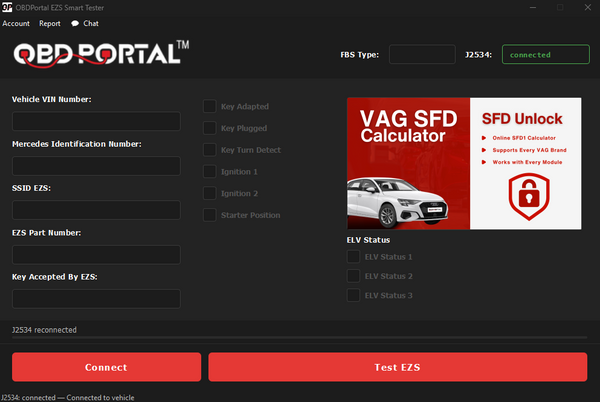This screenshot has width=600, height=402.
Task: Minimize the OBDPortal window
Action: tap(533, 7)
